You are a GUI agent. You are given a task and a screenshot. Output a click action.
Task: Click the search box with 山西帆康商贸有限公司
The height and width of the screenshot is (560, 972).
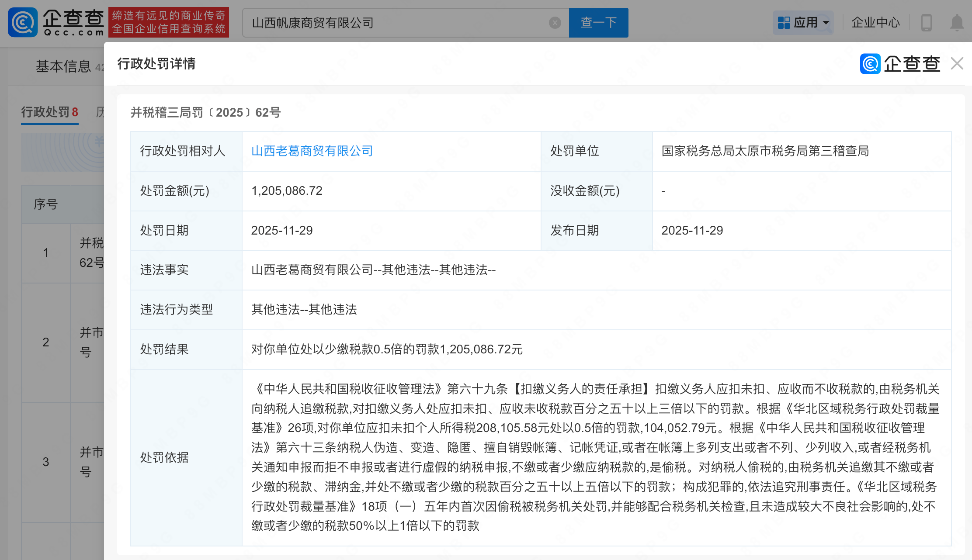(393, 23)
